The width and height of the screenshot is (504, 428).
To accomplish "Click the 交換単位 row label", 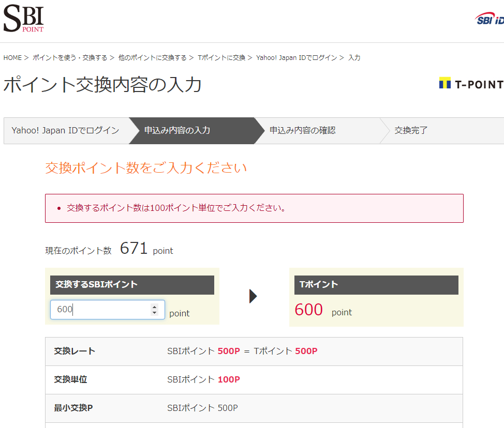I will pos(70,379).
